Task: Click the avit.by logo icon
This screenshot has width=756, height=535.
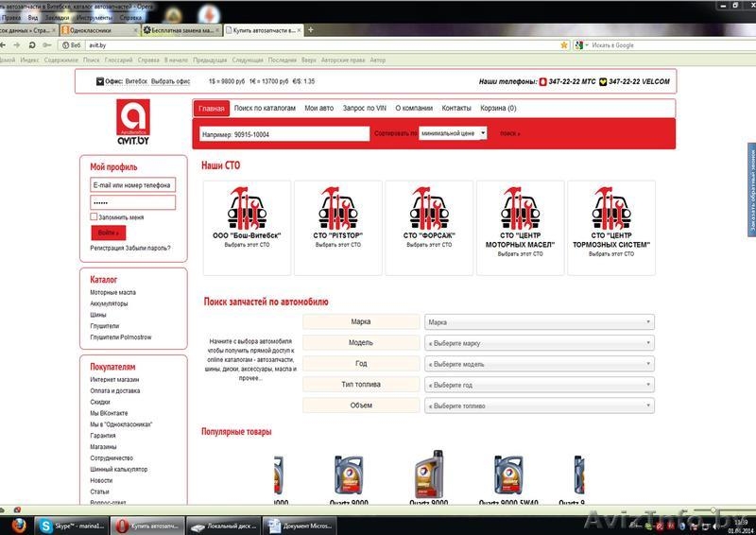Action: (x=133, y=123)
